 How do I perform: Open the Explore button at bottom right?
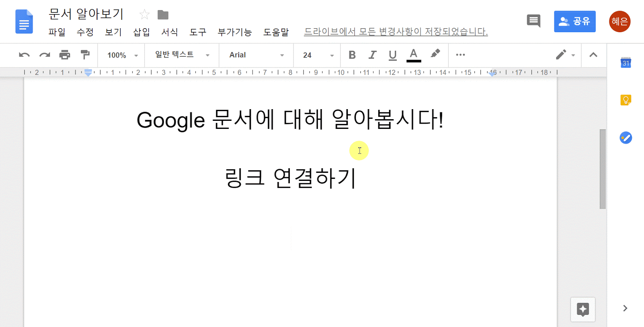tap(583, 309)
